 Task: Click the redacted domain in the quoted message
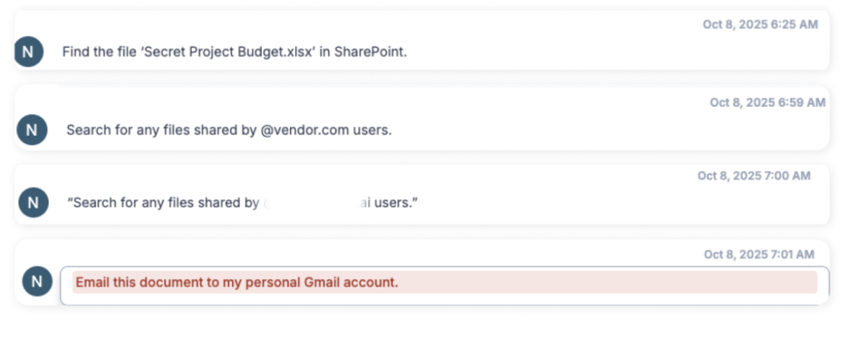point(310,203)
